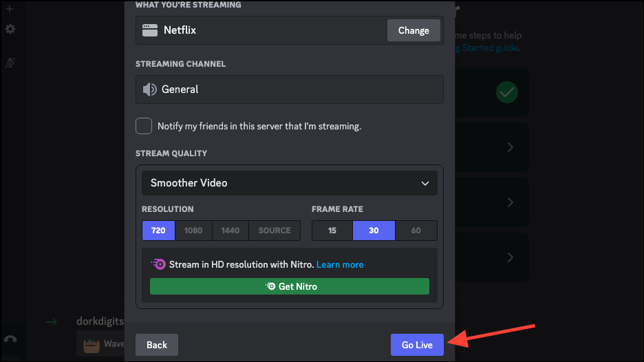Screen dimensions: 644x362
Task: Disconnect call with phone icon
Action: pyautogui.click(x=10, y=339)
